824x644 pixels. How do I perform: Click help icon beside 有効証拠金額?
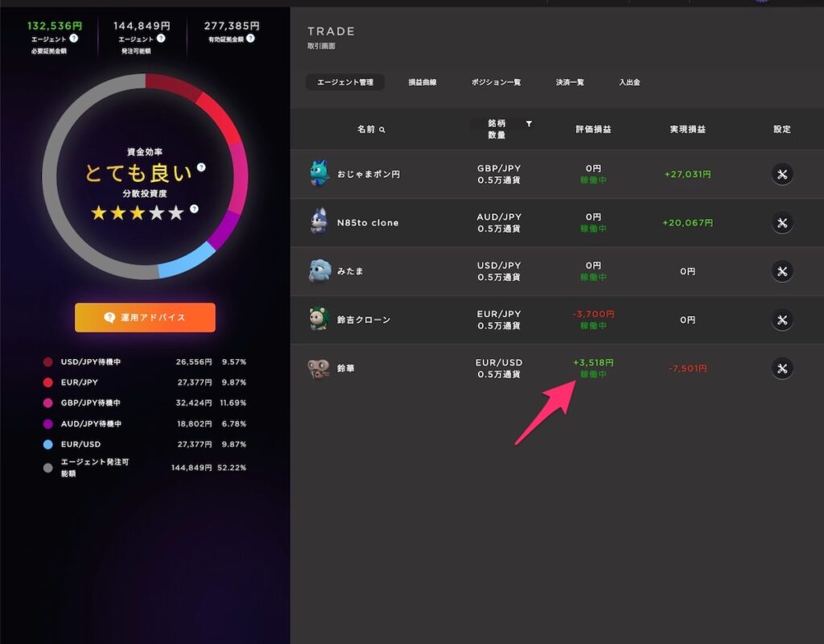(251, 38)
